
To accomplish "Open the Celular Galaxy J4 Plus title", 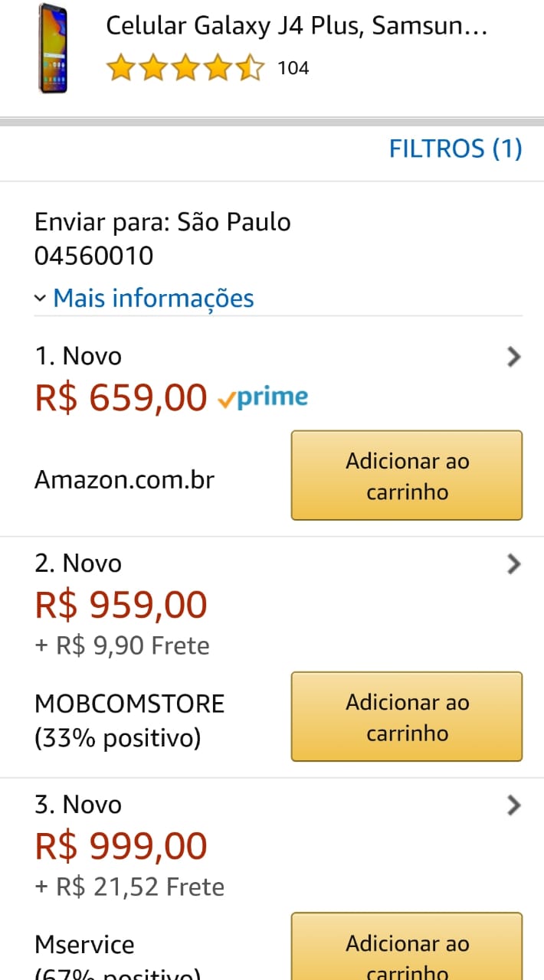I will [x=296, y=27].
